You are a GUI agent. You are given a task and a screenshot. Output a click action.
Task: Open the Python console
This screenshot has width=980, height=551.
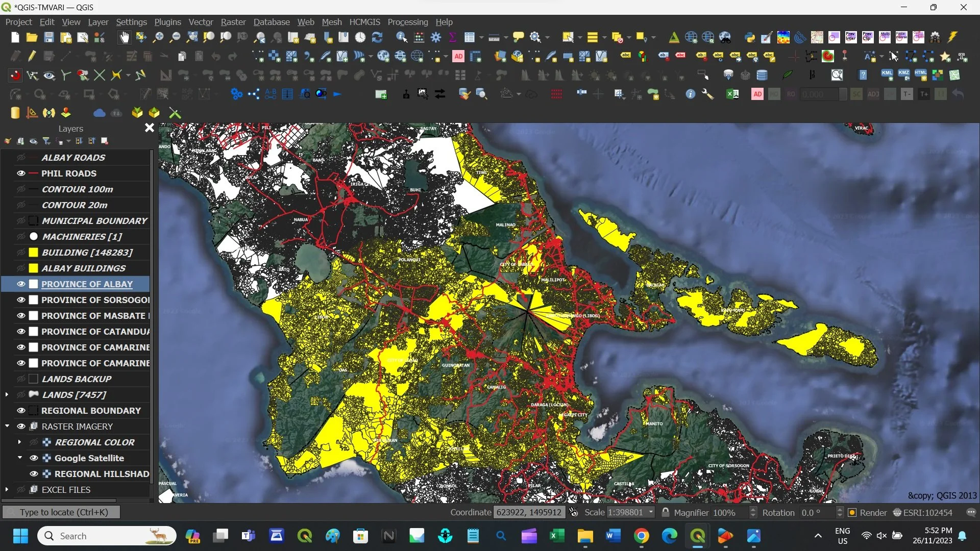tap(749, 37)
